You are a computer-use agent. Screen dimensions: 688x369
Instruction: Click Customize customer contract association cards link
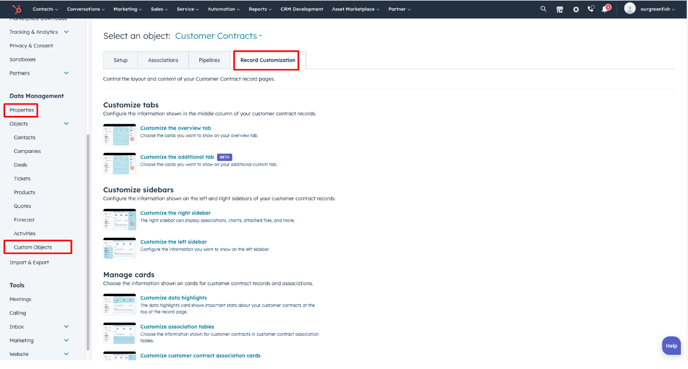point(200,355)
